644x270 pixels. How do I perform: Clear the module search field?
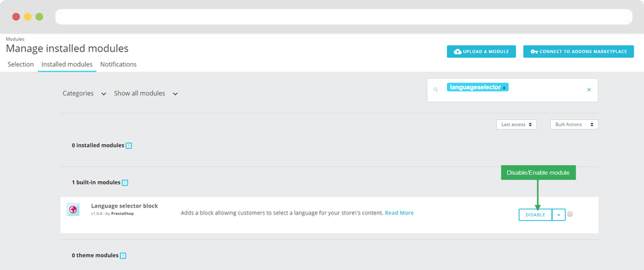(589, 90)
